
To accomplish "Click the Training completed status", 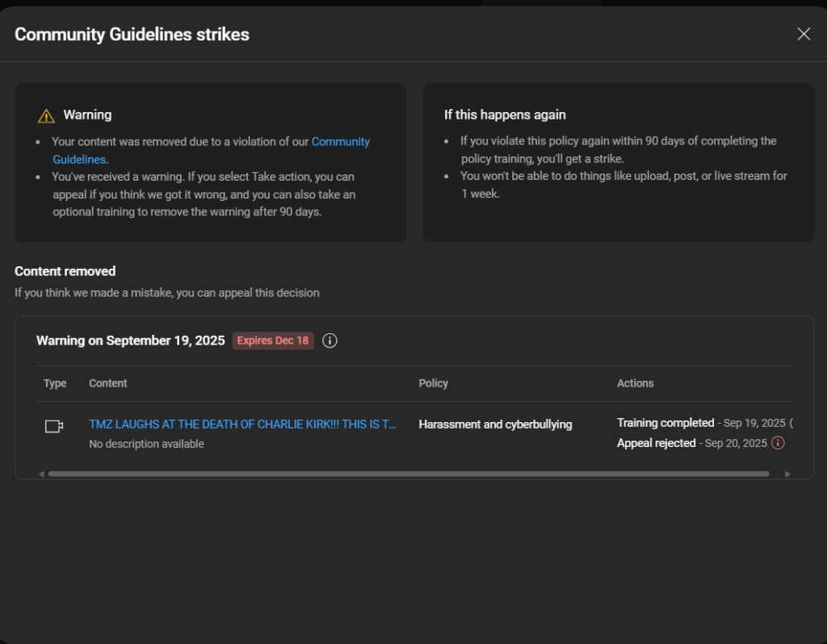I will tap(665, 423).
